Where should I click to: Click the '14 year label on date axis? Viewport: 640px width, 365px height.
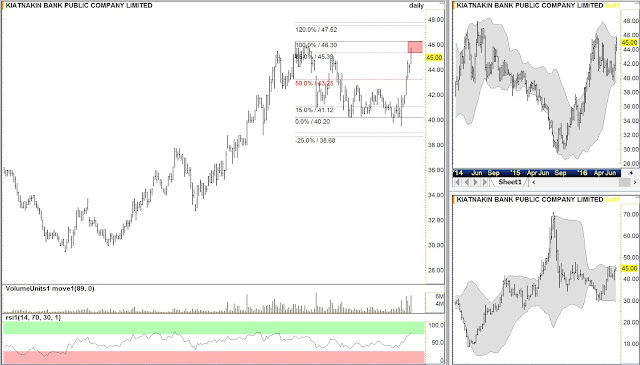point(458,173)
